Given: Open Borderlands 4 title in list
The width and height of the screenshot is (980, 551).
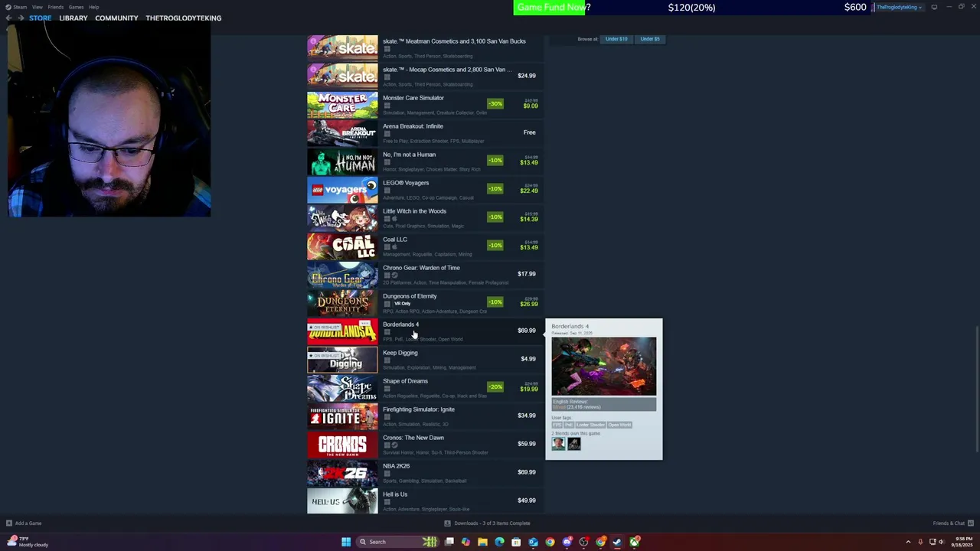Looking at the screenshot, I should (400, 324).
